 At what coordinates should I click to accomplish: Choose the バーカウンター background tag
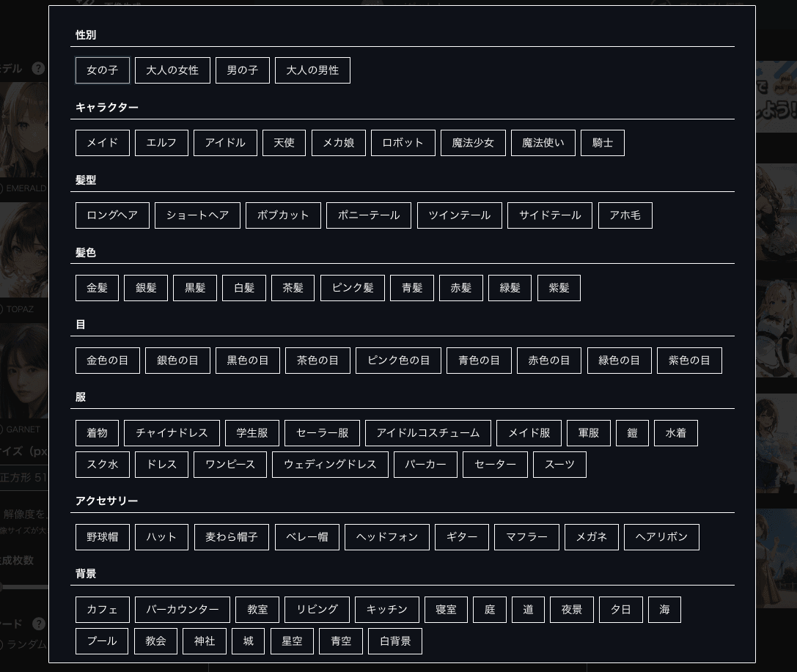click(x=182, y=610)
